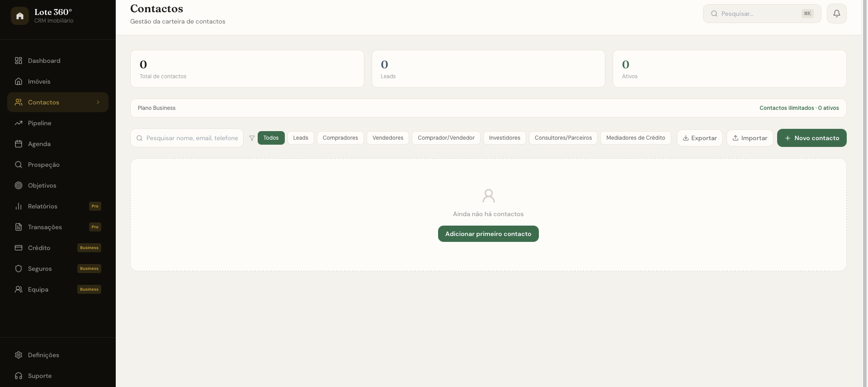This screenshot has width=868, height=387.
Task: Click the notification bell icon
Action: coord(836,14)
